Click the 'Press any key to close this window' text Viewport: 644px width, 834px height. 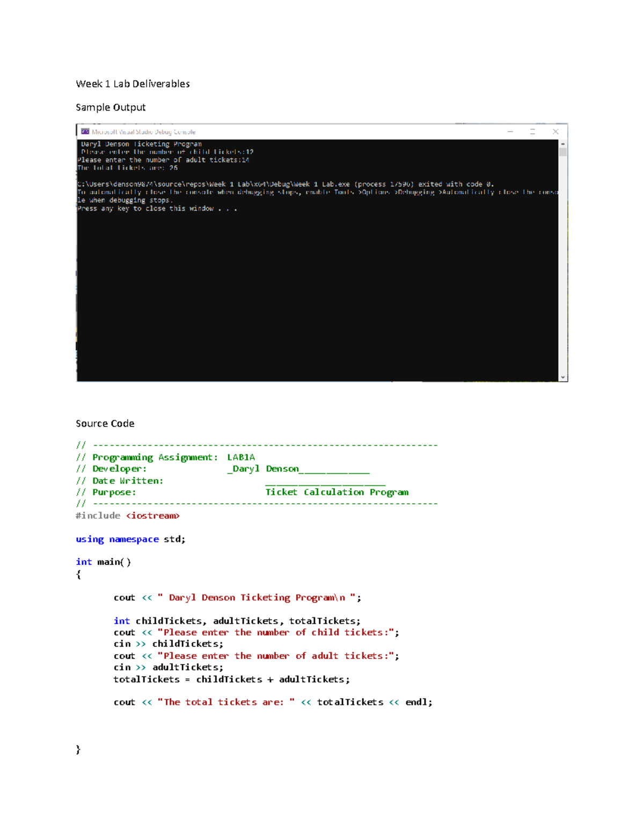158,208
